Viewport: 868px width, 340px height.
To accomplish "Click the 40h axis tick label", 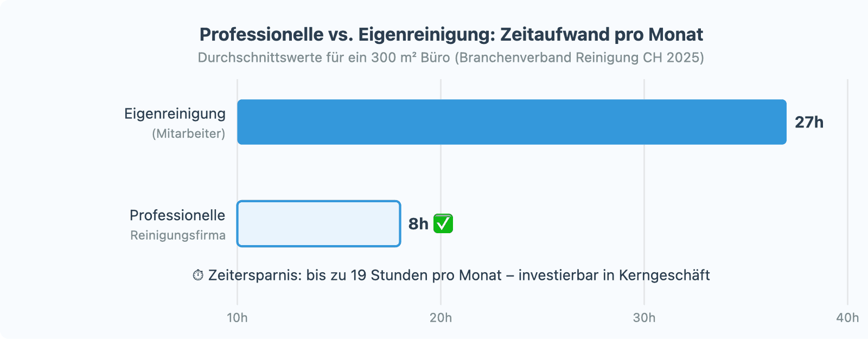I will [x=847, y=318].
